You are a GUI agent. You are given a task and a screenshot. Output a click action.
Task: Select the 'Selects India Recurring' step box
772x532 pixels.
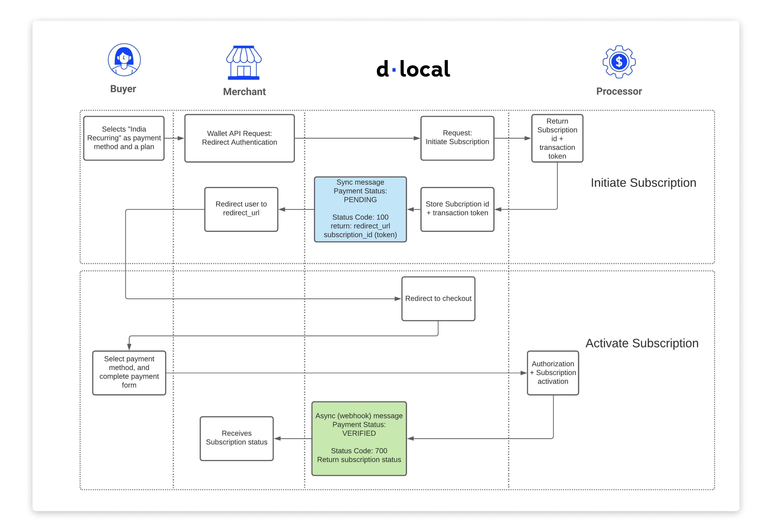tap(124, 138)
